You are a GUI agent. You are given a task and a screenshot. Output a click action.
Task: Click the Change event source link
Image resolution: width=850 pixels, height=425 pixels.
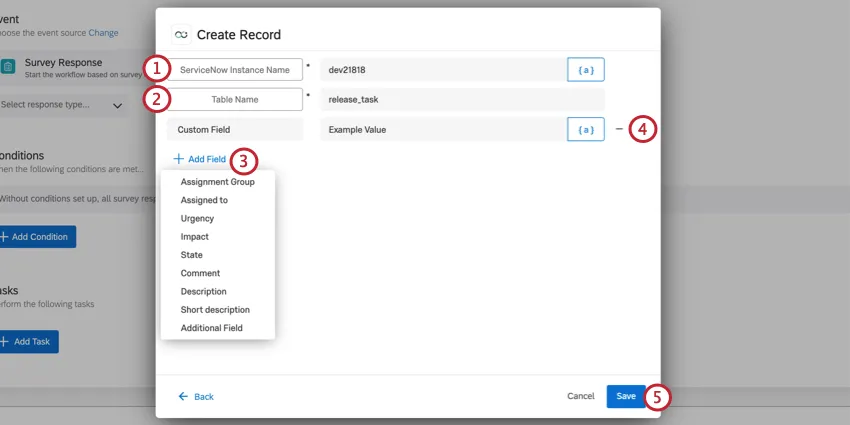point(103,32)
